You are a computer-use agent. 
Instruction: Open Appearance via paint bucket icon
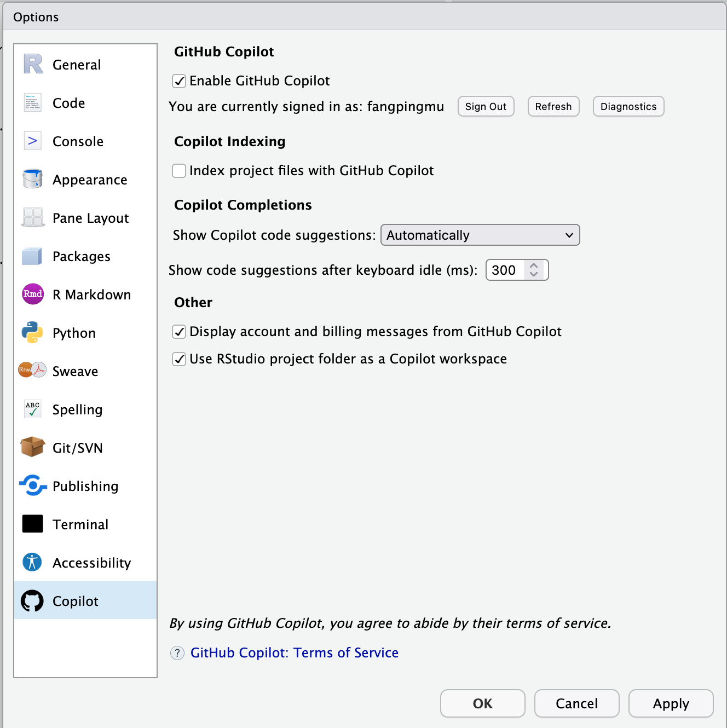[33, 180]
